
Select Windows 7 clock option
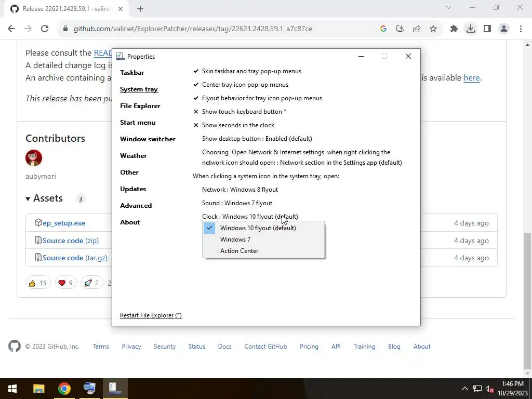(263, 240)
